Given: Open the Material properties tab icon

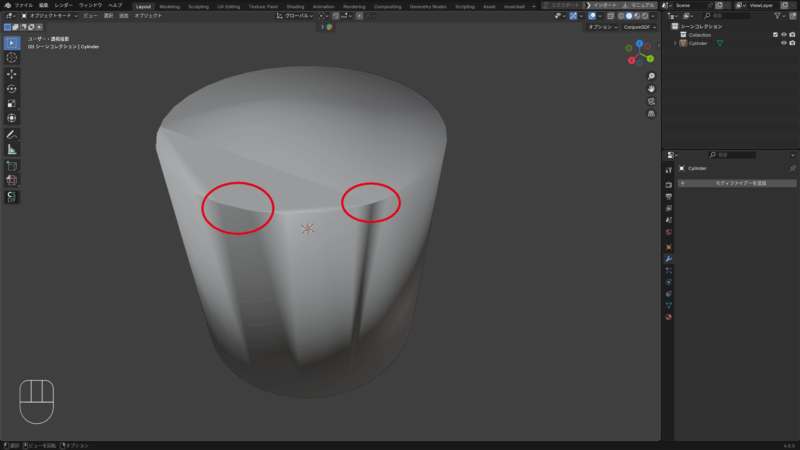Looking at the screenshot, I should tap(668, 317).
